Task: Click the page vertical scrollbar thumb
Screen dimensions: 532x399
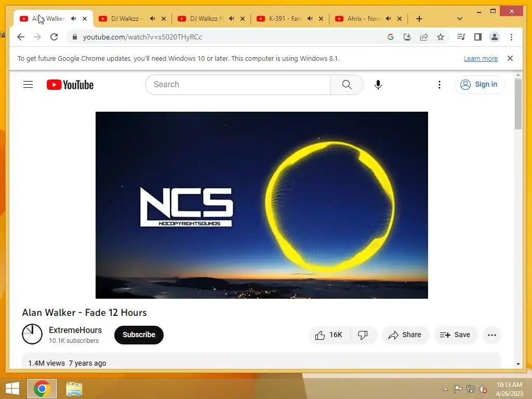Action: click(518, 104)
